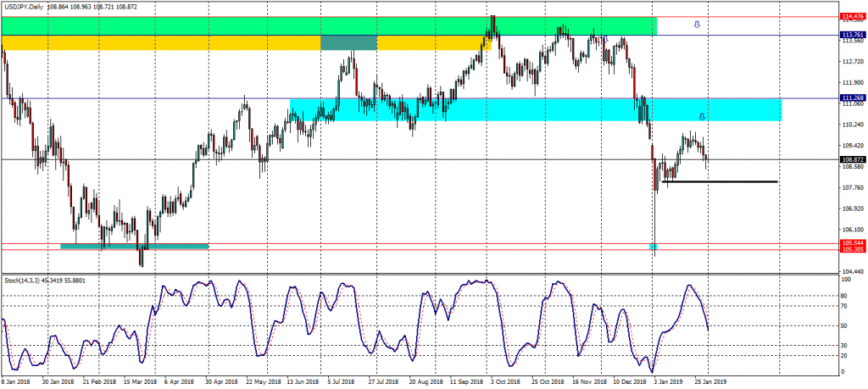This screenshot has width=868, height=389.
Task: Click the down arrow inside the cyan zone
Action: click(702, 115)
